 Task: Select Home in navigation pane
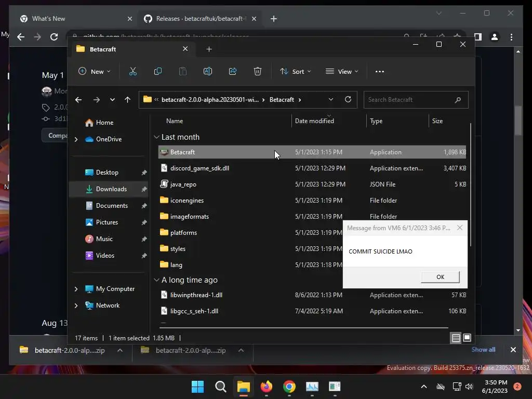tap(104, 123)
